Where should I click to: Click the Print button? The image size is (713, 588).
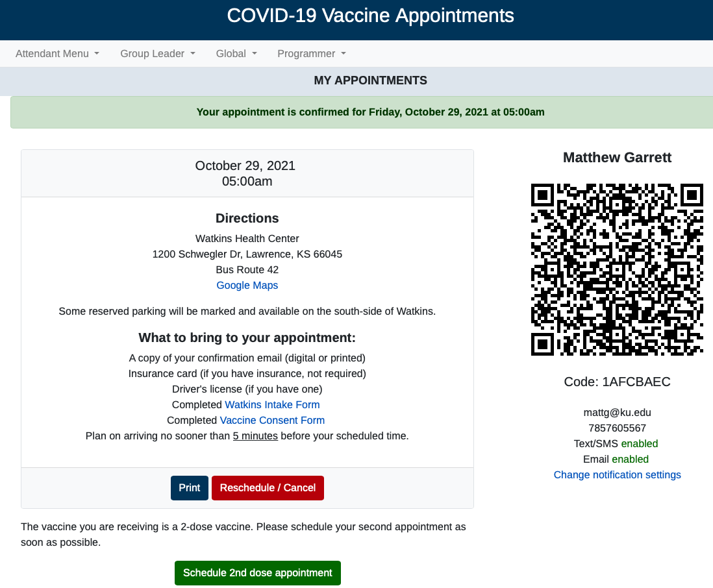coord(190,488)
